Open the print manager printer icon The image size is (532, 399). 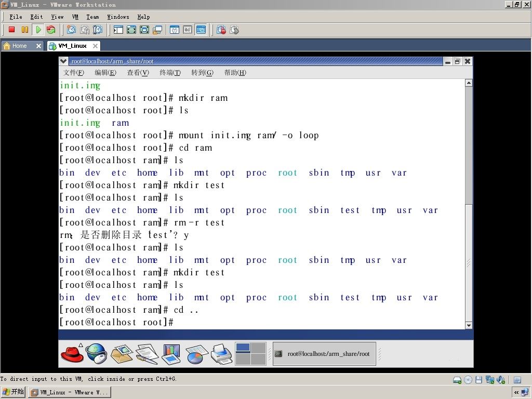[221, 353]
